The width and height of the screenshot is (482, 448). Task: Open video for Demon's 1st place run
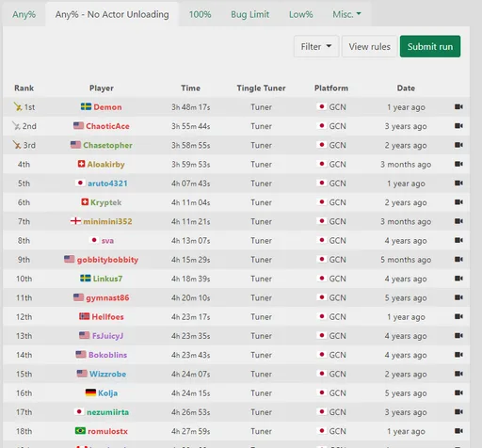click(458, 107)
